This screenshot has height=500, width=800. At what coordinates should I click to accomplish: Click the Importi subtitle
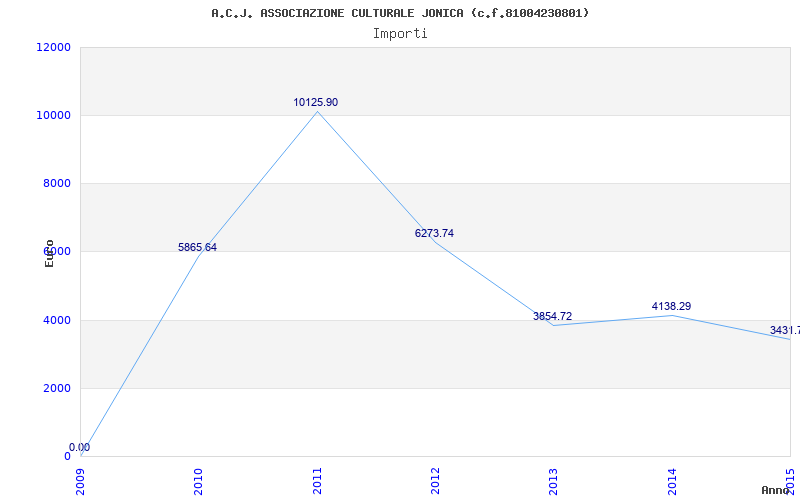[x=400, y=34]
